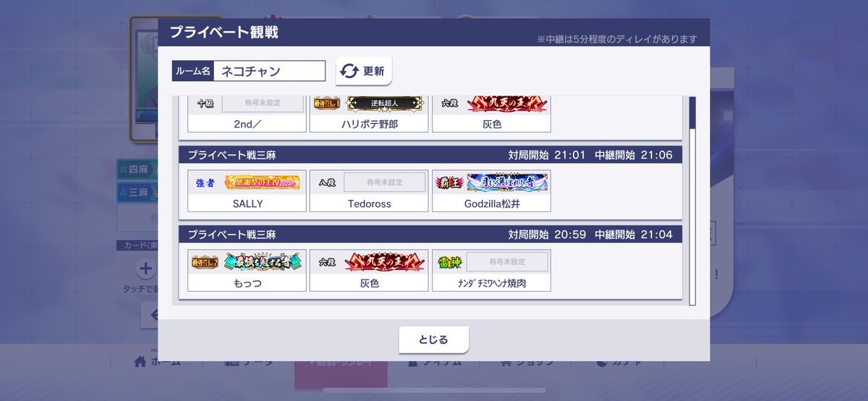
Task: Select player card もっつ
Action: (x=247, y=271)
